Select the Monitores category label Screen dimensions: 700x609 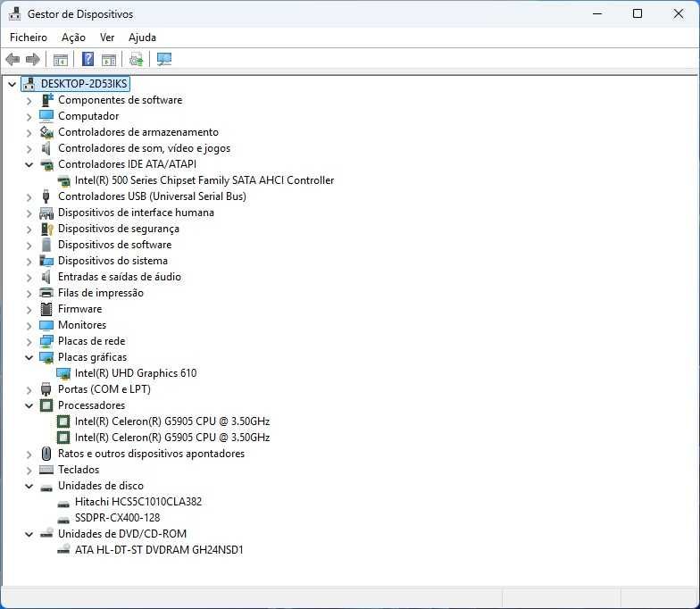(x=82, y=325)
